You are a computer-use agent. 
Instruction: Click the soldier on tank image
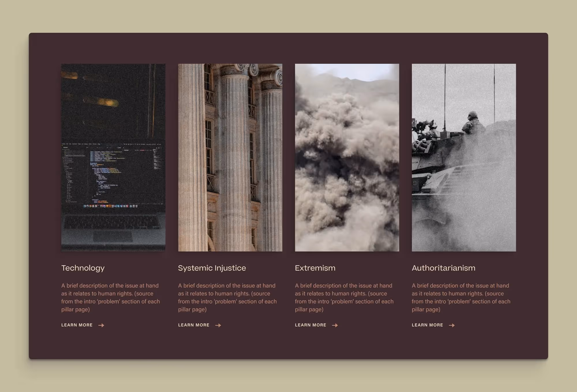coord(464,157)
